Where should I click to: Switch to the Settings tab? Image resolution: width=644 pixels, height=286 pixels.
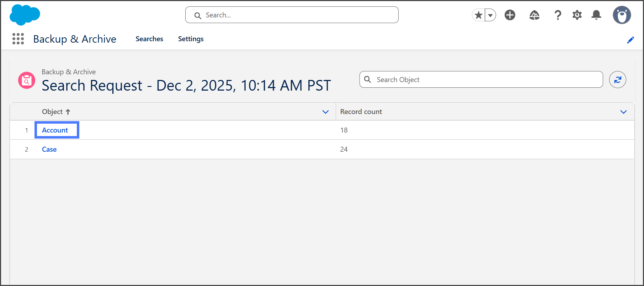191,39
